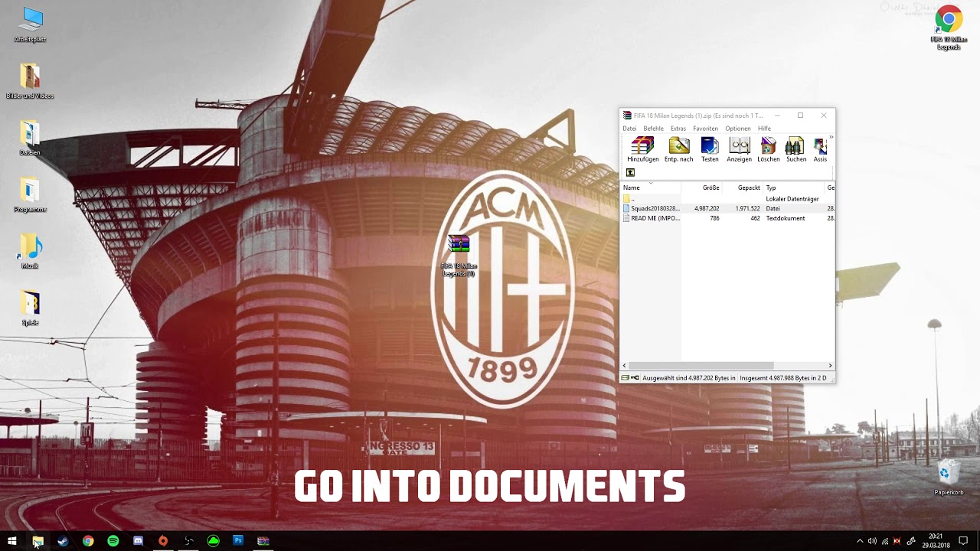This screenshot has height=551, width=980.
Task: Click the pen/link tray icon
Action: [911, 541]
